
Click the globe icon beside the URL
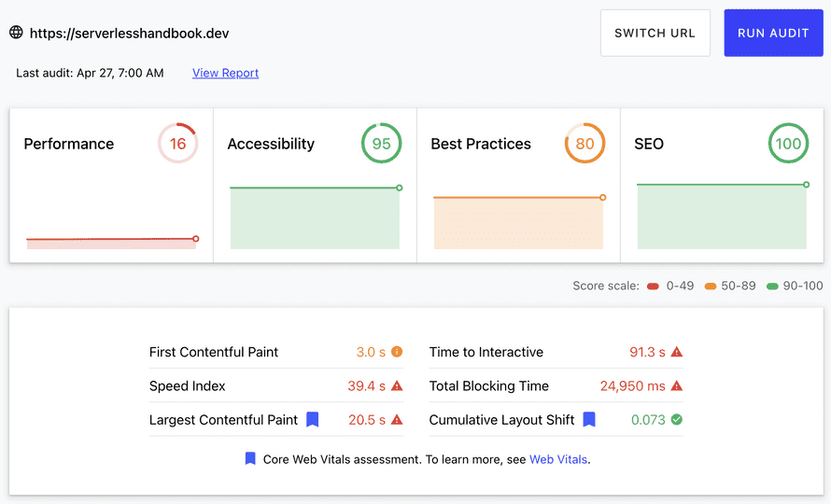(x=16, y=33)
